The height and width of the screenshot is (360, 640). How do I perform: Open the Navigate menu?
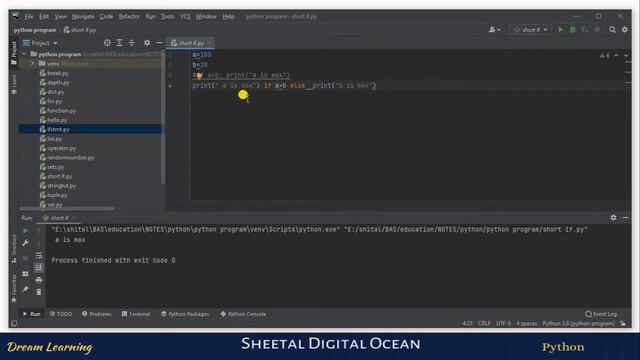(83, 16)
